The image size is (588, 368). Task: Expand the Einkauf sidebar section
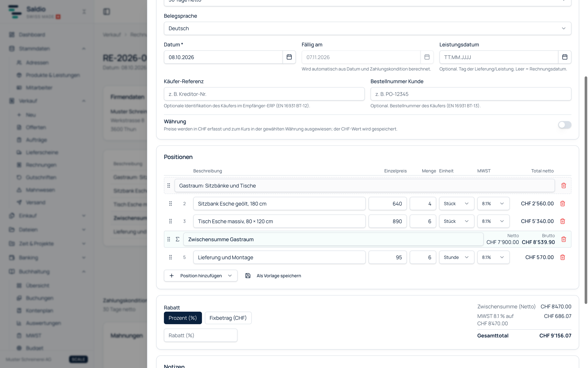coord(47,216)
